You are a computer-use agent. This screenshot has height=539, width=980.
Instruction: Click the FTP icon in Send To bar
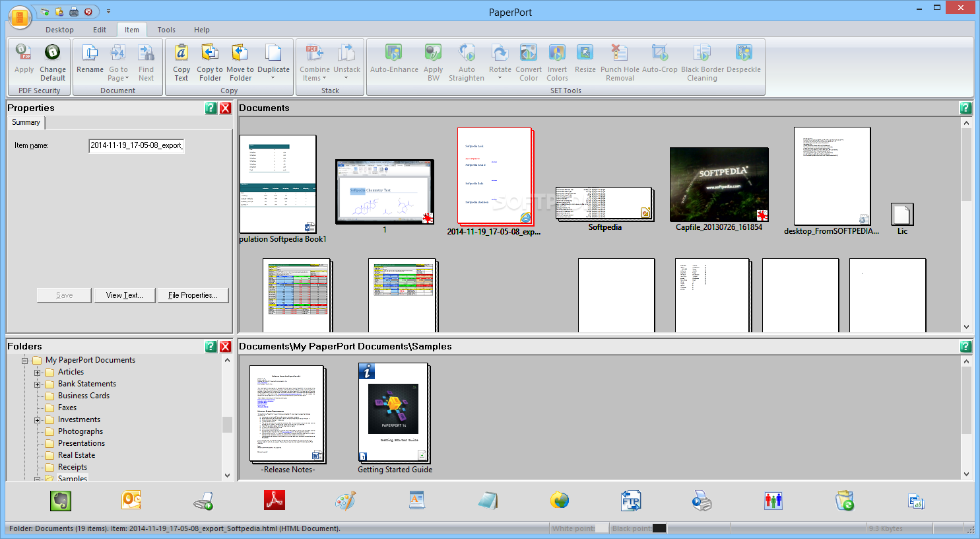tap(631, 501)
